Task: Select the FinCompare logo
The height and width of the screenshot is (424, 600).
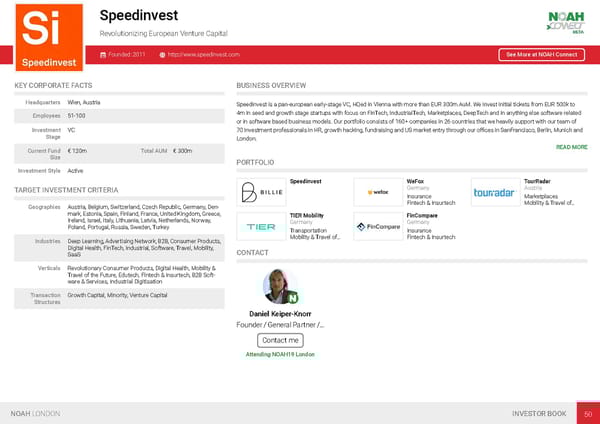Action: point(378,226)
